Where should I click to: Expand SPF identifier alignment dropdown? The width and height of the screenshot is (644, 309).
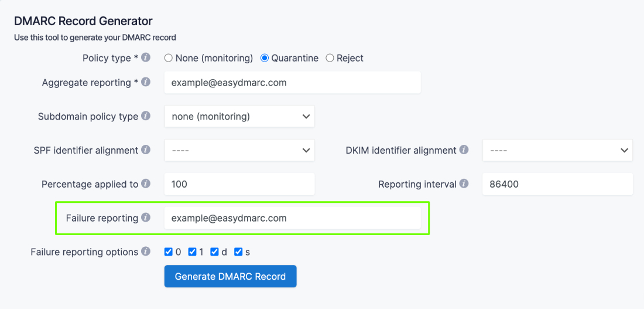point(239,150)
